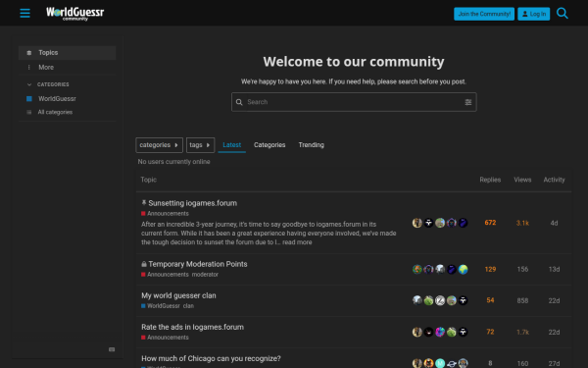Click read more on Sunsetting excerpt

(x=297, y=242)
